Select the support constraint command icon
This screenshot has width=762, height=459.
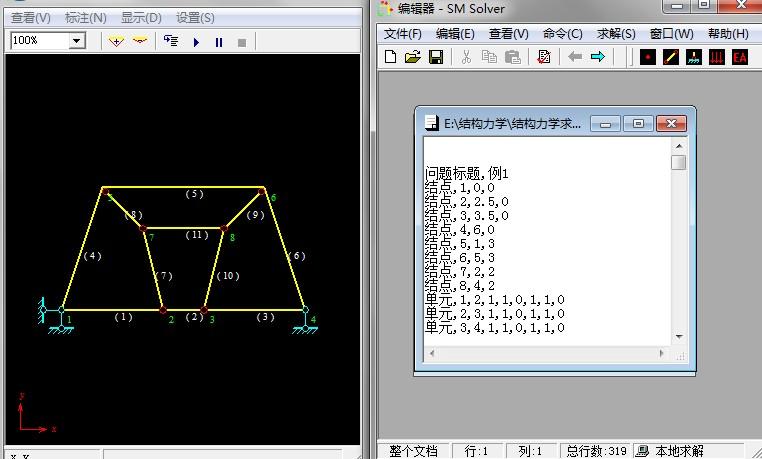[693, 57]
